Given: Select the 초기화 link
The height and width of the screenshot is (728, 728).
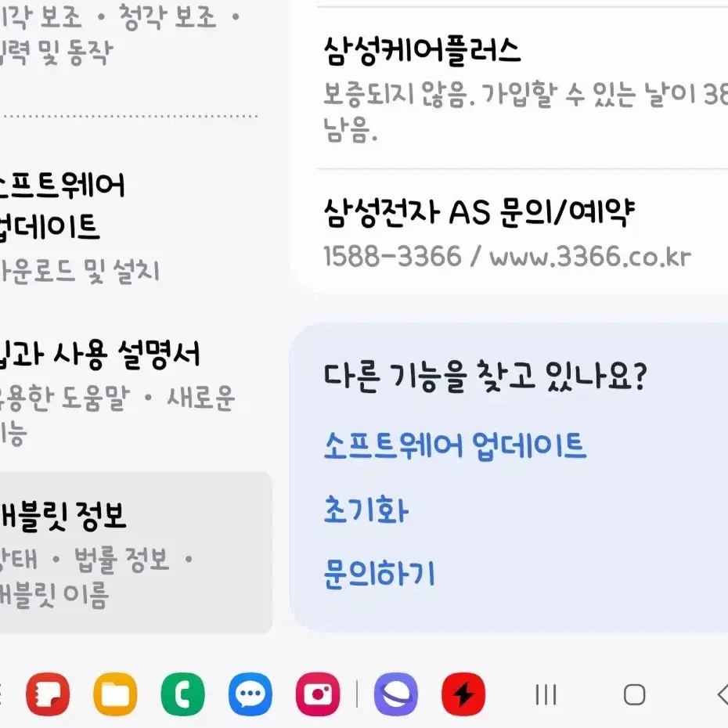Looking at the screenshot, I should click(x=366, y=510).
